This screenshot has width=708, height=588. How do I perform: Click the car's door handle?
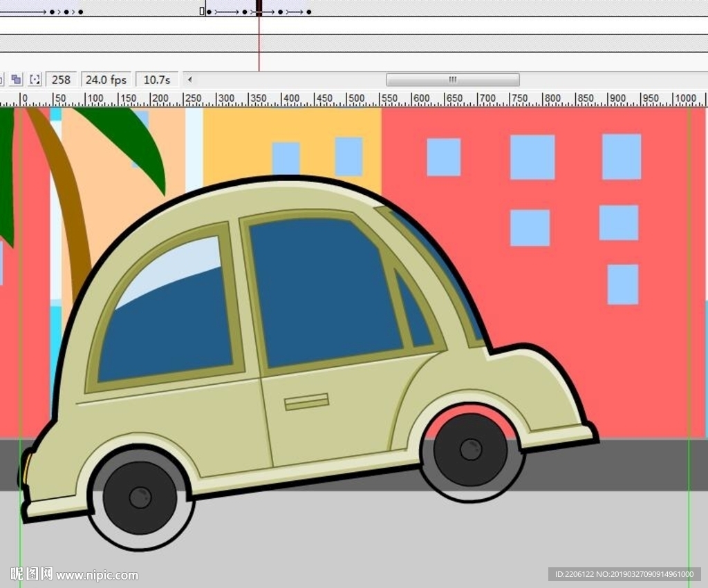coord(306,401)
